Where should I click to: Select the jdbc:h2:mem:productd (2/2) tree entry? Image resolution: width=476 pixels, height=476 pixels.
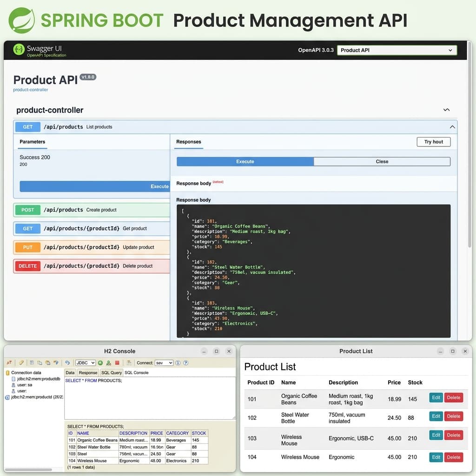pyautogui.click(x=34, y=397)
